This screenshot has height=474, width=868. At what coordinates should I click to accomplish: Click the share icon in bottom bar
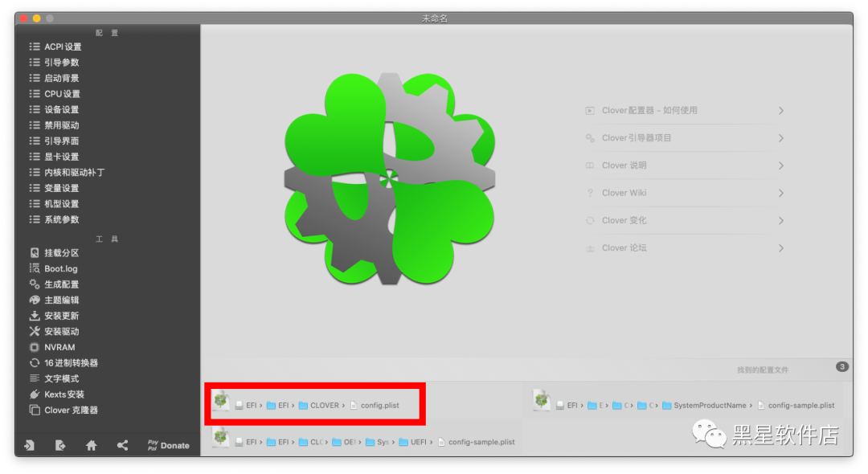[x=122, y=445]
